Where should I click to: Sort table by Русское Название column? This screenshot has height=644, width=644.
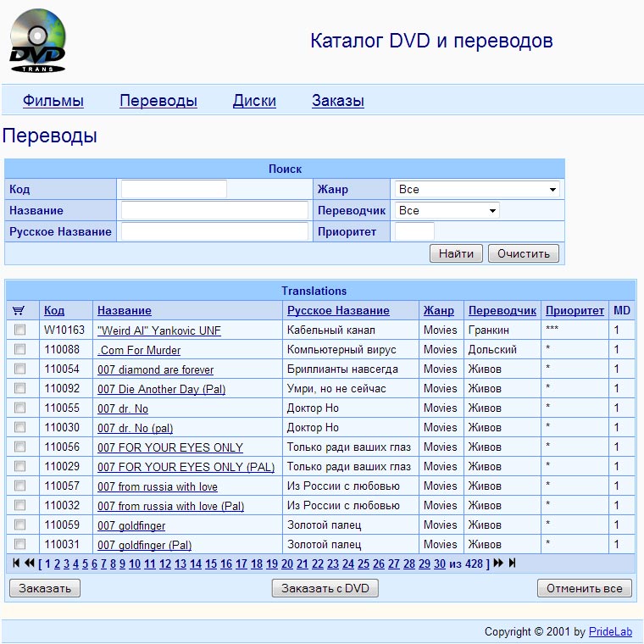(338, 310)
